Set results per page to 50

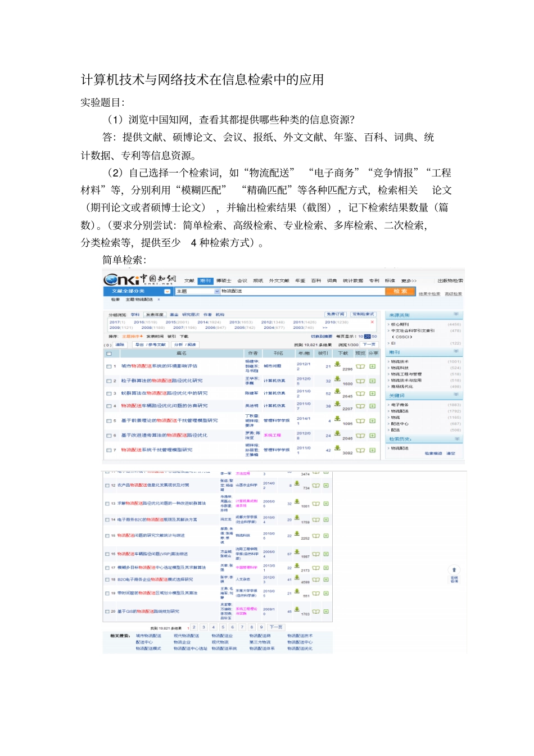click(374, 336)
